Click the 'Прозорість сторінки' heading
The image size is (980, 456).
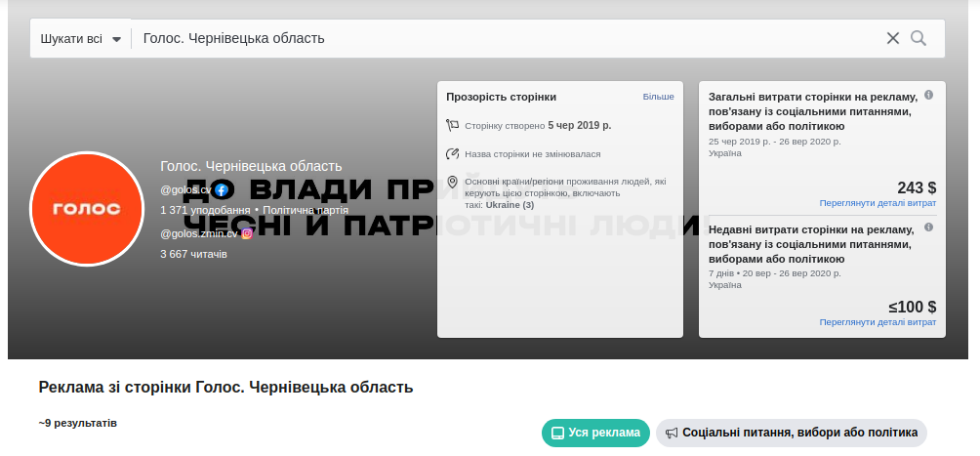click(502, 97)
